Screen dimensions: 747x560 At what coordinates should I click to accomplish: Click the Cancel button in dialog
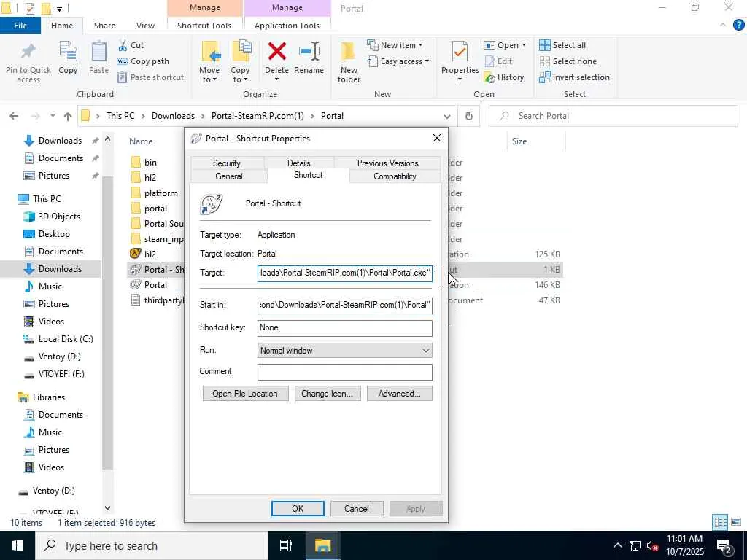coord(356,508)
